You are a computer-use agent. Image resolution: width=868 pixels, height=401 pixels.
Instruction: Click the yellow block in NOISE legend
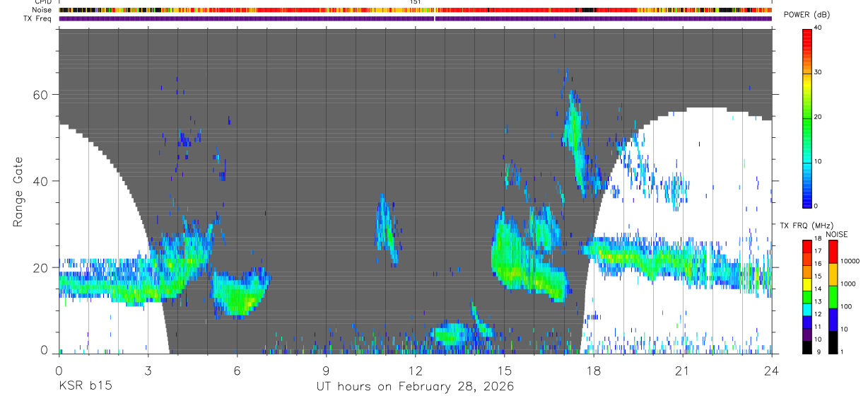833,274
